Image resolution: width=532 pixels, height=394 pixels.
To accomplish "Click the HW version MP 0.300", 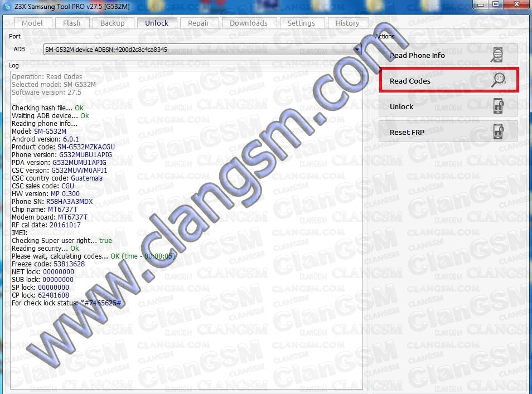I will pos(65,193).
